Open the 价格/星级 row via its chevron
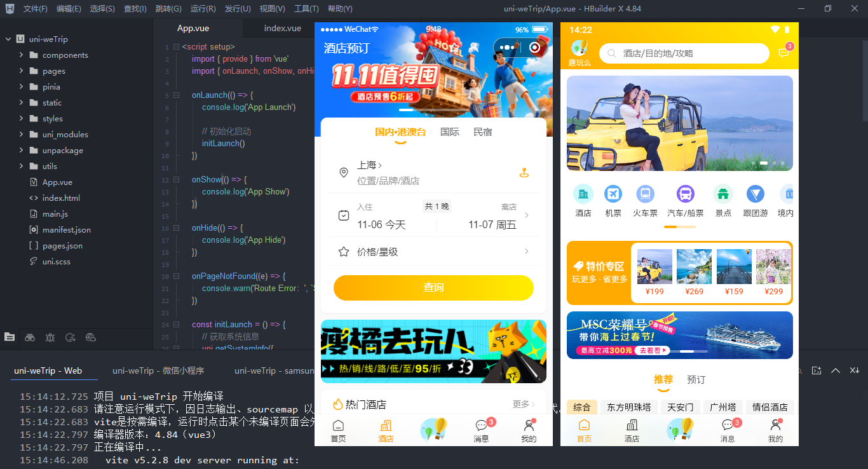Image resolution: width=868 pixels, height=469 pixels. (x=526, y=251)
